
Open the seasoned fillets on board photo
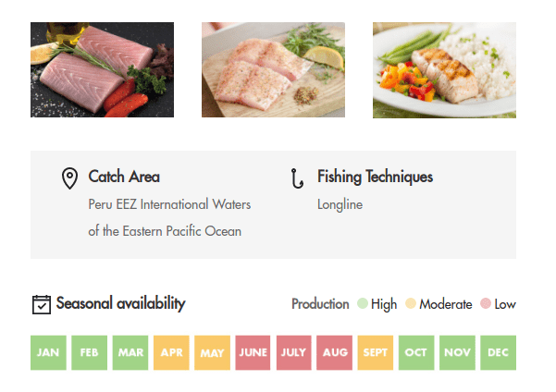pyautogui.click(x=274, y=70)
